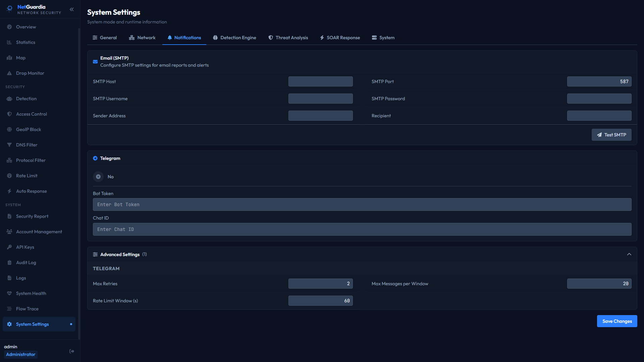Click the DNS Filter funnel icon
Screen dimensions: 644x362
(x=9, y=145)
